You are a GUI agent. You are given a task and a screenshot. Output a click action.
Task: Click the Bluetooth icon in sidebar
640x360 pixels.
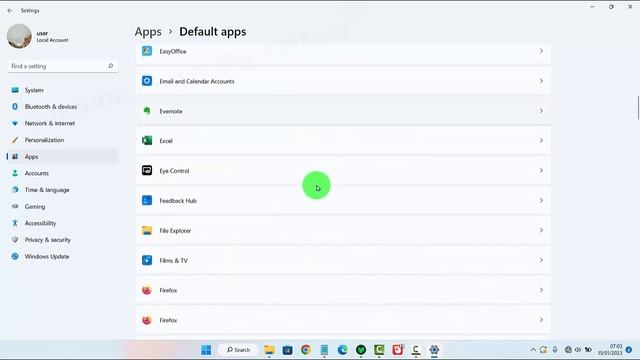(x=15, y=107)
